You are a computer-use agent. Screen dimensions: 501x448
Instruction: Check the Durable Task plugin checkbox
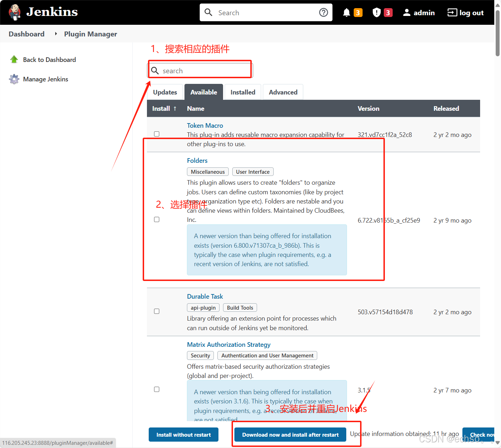156,311
